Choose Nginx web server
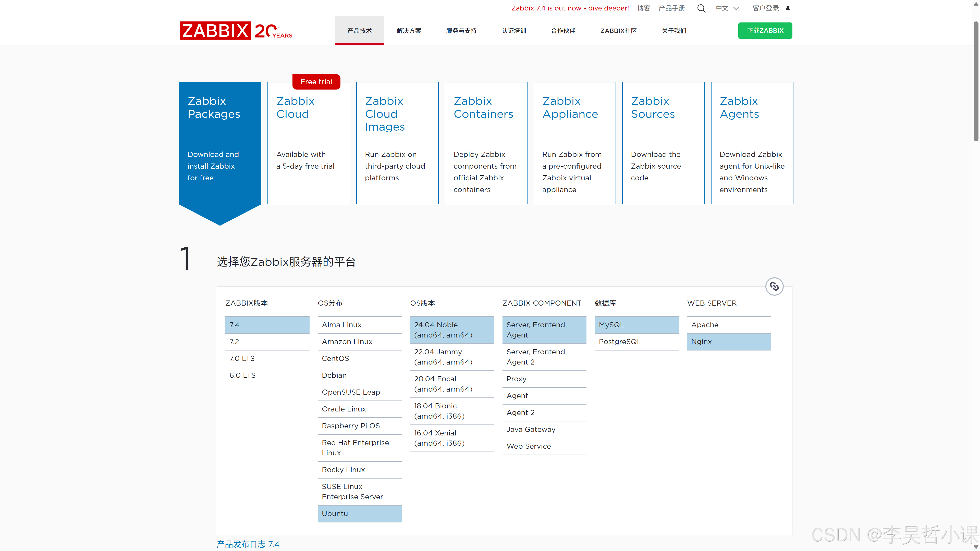 [x=729, y=342]
